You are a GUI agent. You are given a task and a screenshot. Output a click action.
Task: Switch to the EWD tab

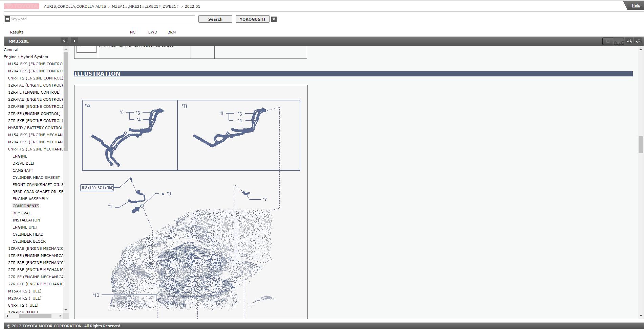(153, 32)
